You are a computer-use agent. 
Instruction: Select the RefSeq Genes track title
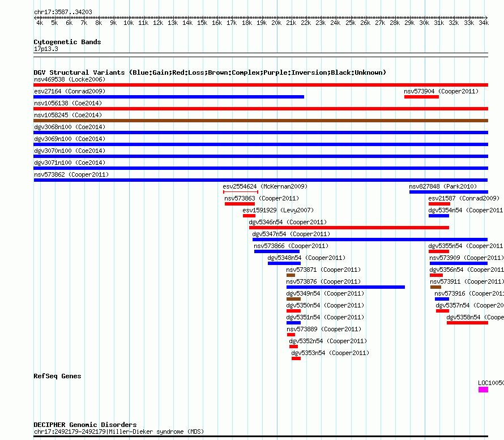[57, 376]
